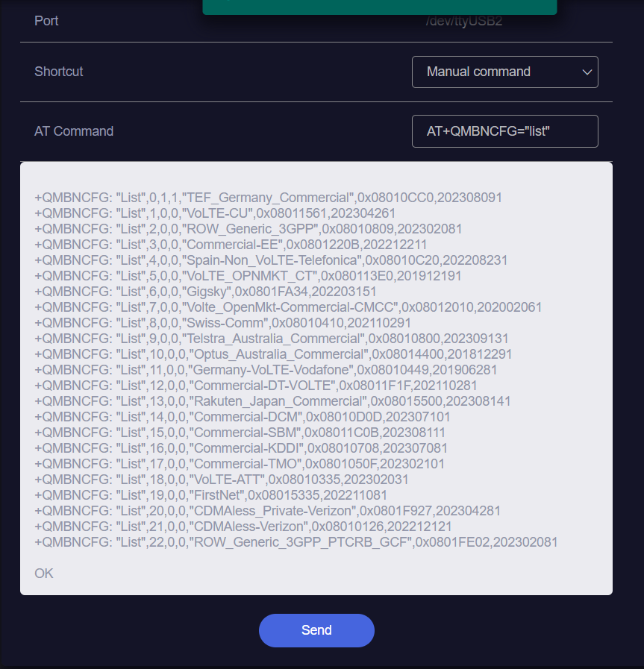Click the ROW_Generic_3GPP_PTCRB_GCF line
The image size is (644, 669).
(x=296, y=542)
